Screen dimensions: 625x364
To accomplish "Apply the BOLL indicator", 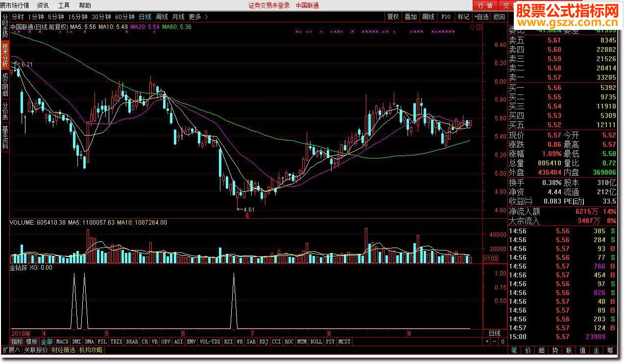I will [316, 341].
